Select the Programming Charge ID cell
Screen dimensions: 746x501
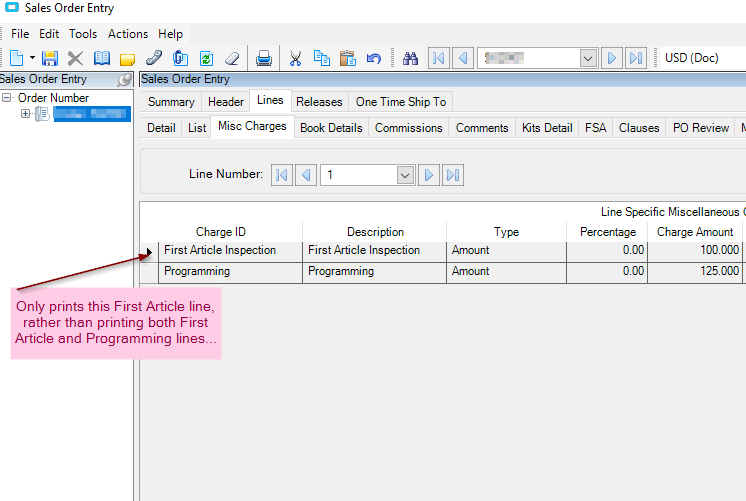tap(230, 273)
